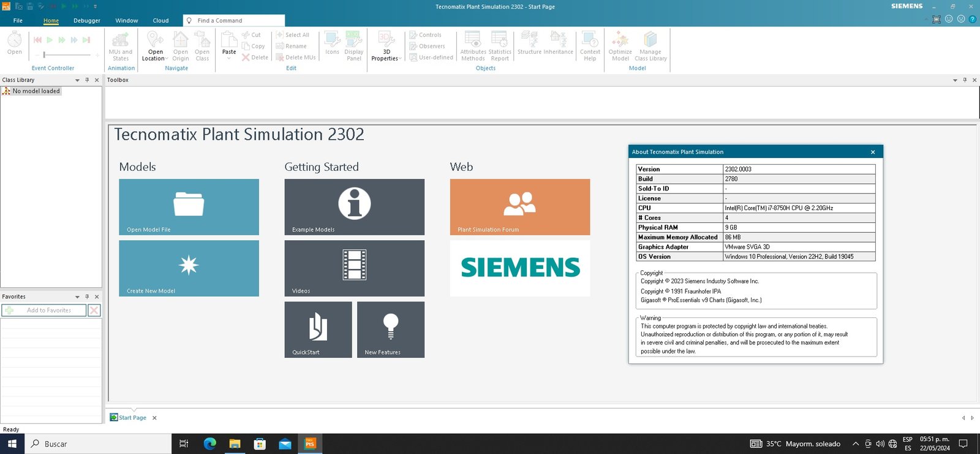The width and height of the screenshot is (980, 454).
Task: Open the Plant Simulation Forum tile
Action: [520, 206]
